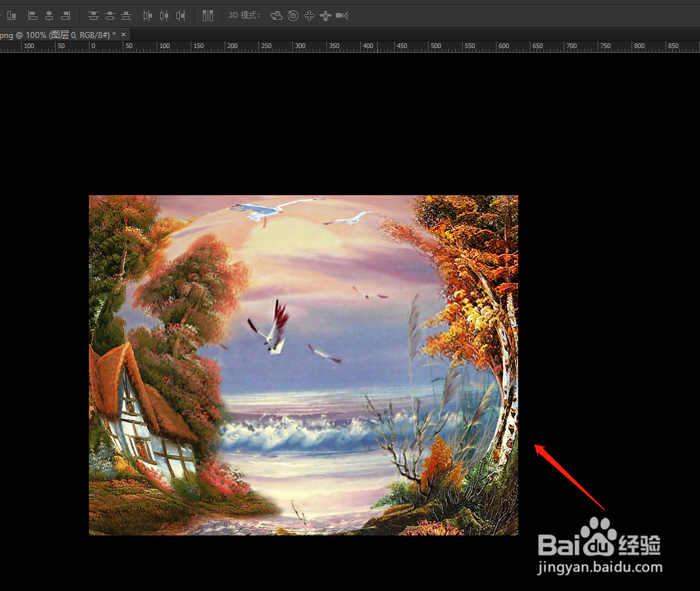Click Distribute right edges icon
700x591 pixels.
tap(180, 16)
